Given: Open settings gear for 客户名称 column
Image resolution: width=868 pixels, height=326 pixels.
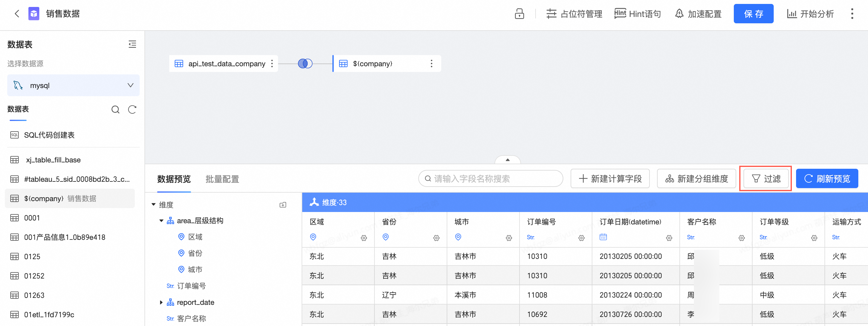Looking at the screenshot, I should pos(741,238).
